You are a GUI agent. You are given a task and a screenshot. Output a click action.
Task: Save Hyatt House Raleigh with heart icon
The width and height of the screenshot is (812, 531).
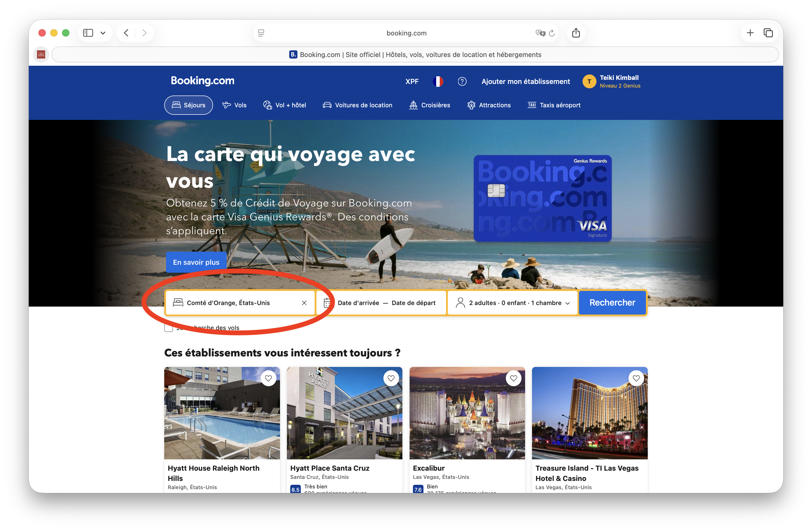(268, 378)
